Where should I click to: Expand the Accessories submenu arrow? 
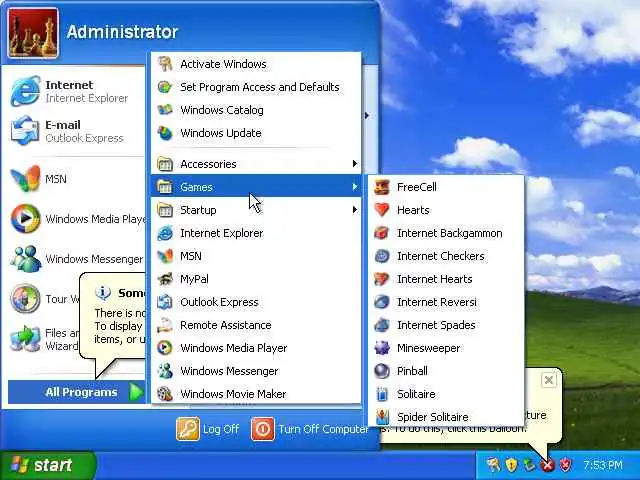[355, 164]
